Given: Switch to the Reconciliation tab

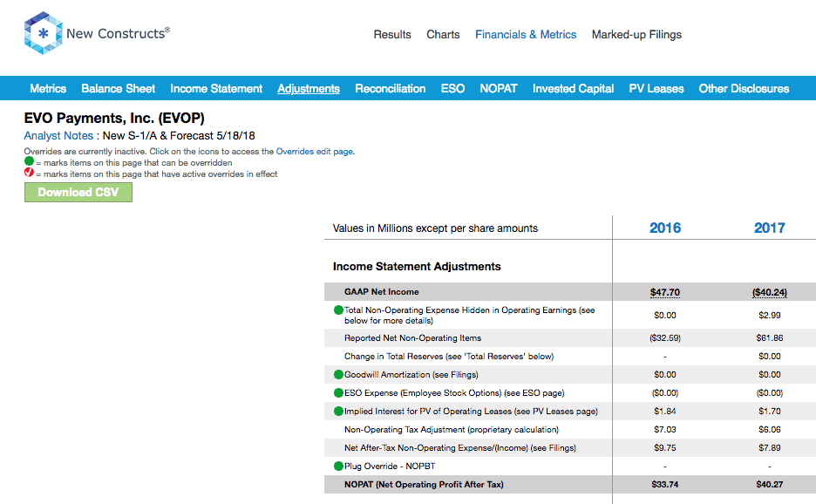Looking at the screenshot, I should tap(391, 89).
